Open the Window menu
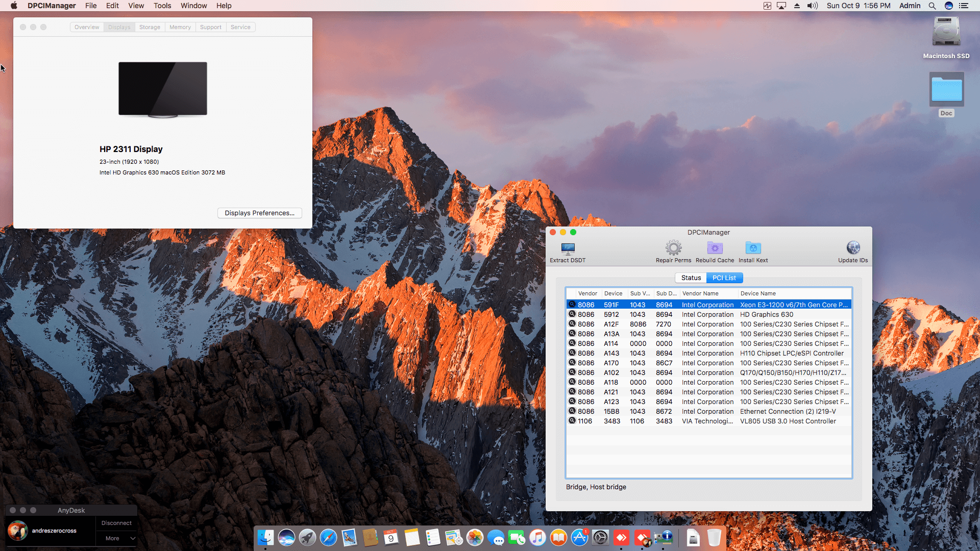This screenshot has width=980, height=551. [193, 6]
